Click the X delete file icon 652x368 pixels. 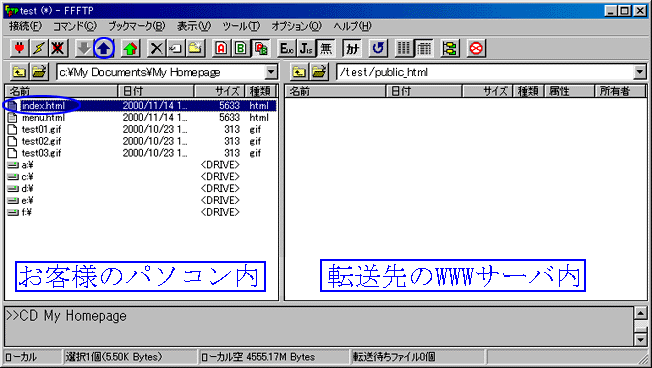coord(156,49)
